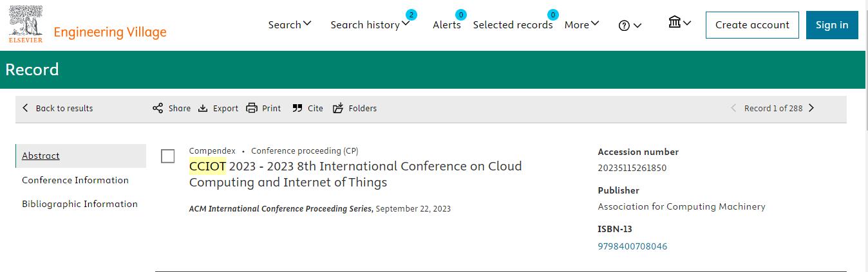Go Back to results
868x272 pixels.
tap(57, 108)
